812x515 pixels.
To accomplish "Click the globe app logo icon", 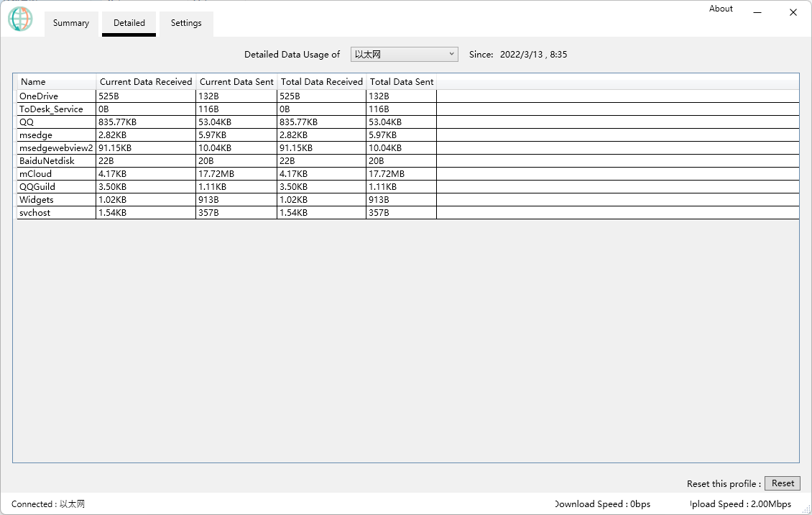I will [x=20, y=19].
